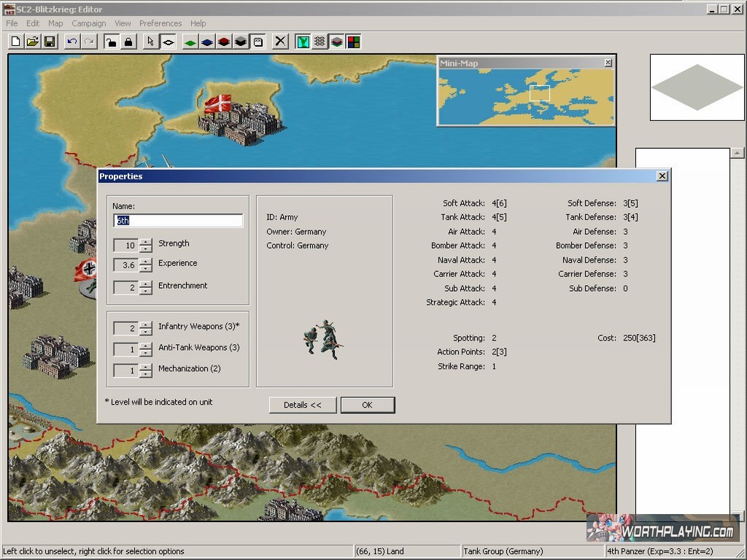
Task: Select the arrow pointer tool
Action: (150, 42)
